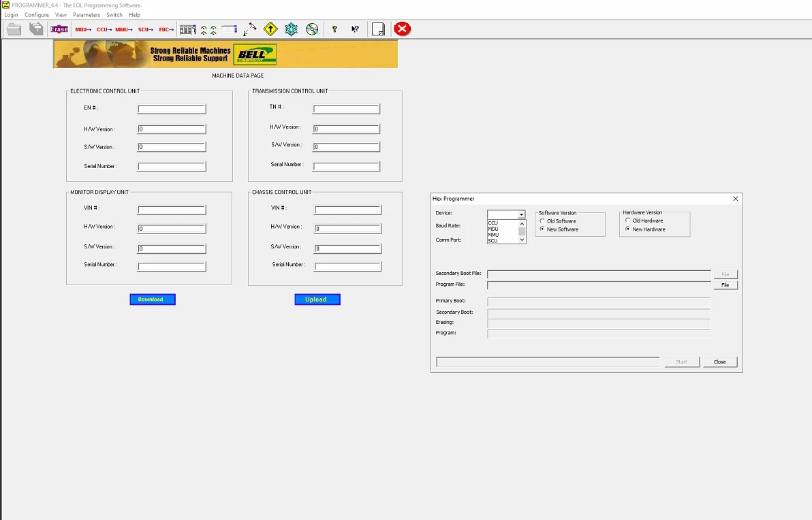This screenshot has width=812, height=520.
Task: Click the device list scroll-up arrow
Action: pos(522,223)
